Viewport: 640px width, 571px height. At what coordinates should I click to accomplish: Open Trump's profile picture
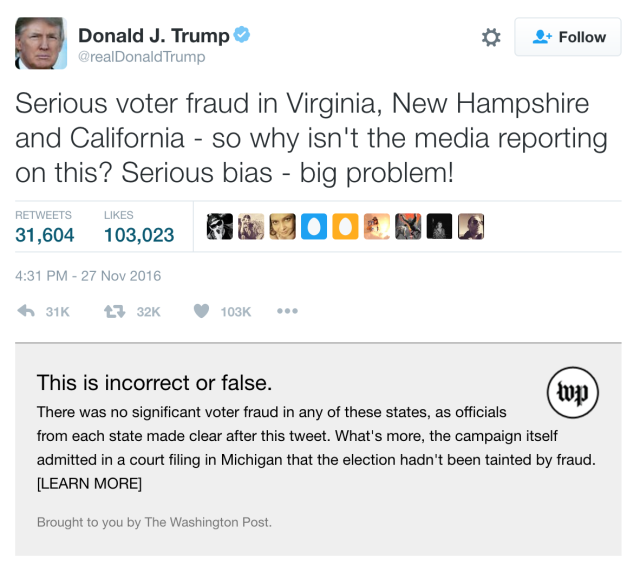tap(41, 43)
